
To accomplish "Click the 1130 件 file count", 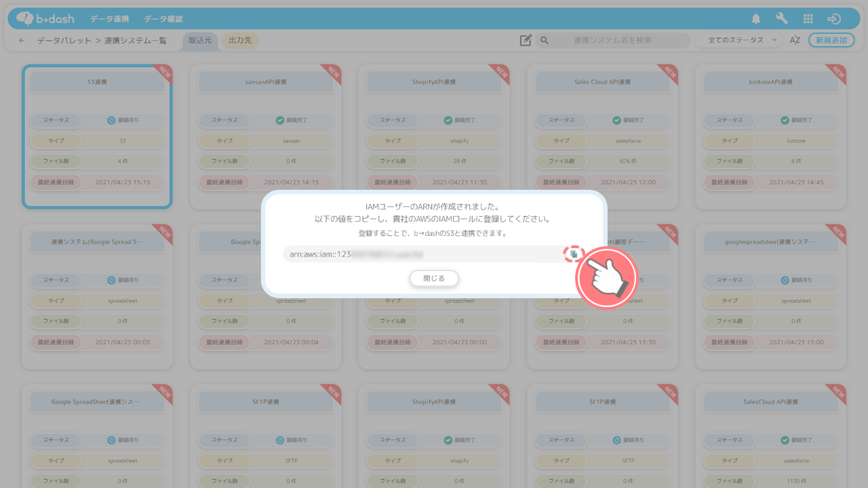I will [797, 481].
